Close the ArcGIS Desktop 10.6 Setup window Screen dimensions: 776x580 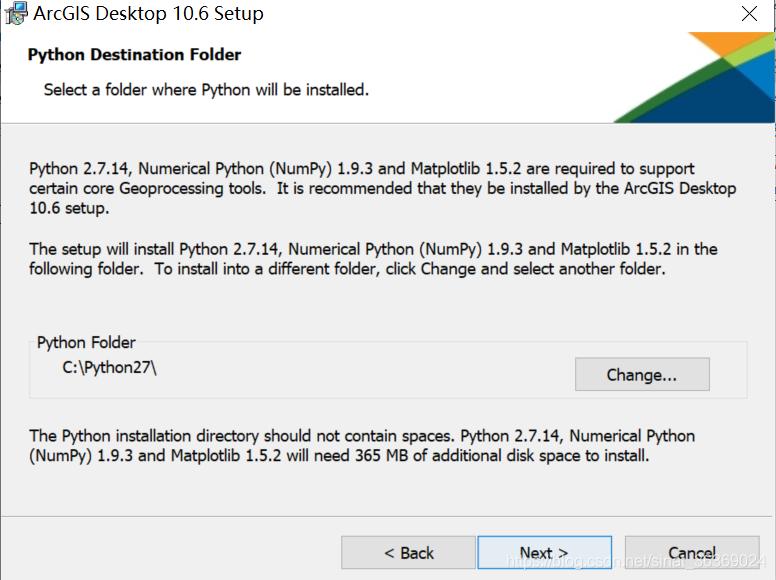tap(749, 13)
